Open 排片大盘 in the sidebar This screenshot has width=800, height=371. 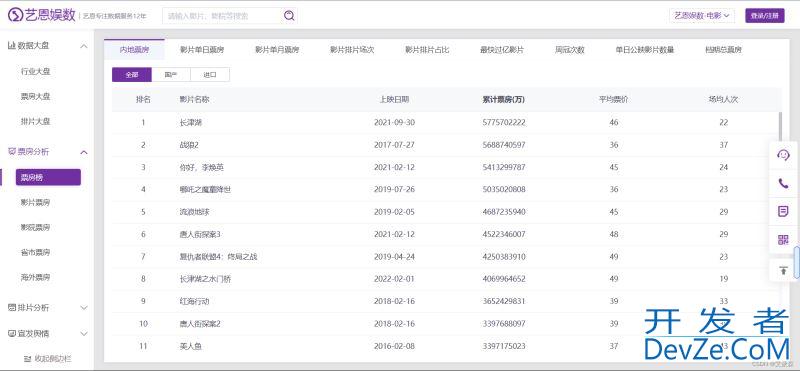click(x=36, y=121)
